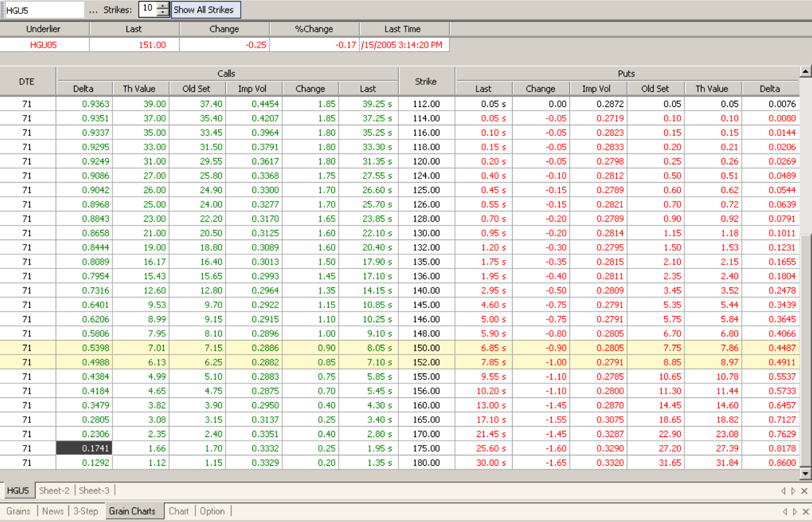Image resolution: width=812 pixels, height=522 pixels.
Task: Click call delta value 0.9363
Action: pyautogui.click(x=84, y=104)
